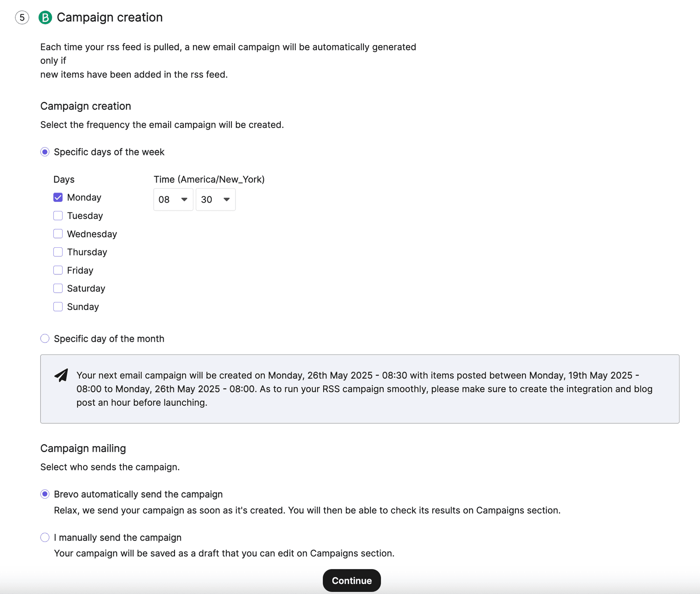Choose Specific day of the month option
The image size is (700, 594).
click(45, 339)
